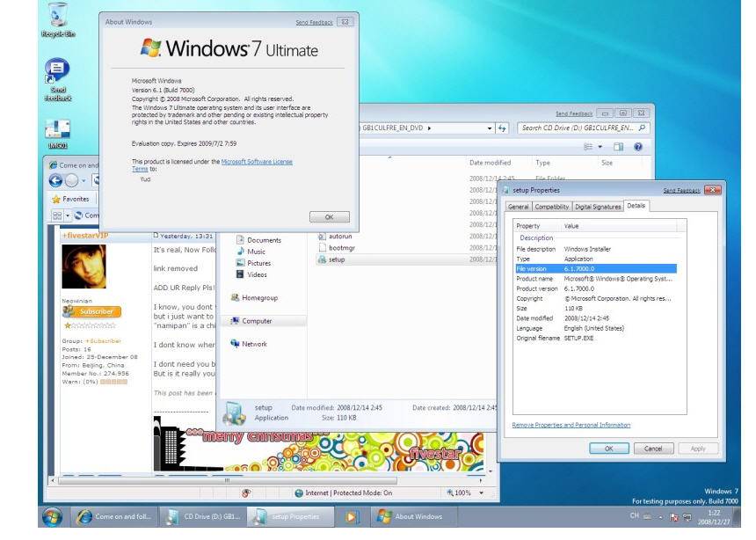Click Send Feedback link in About Windows

tap(314, 22)
